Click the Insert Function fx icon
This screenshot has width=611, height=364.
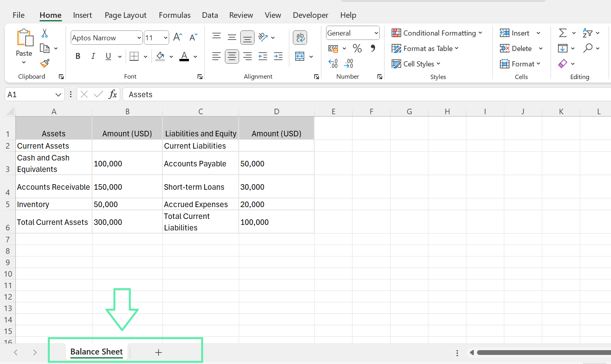(113, 94)
